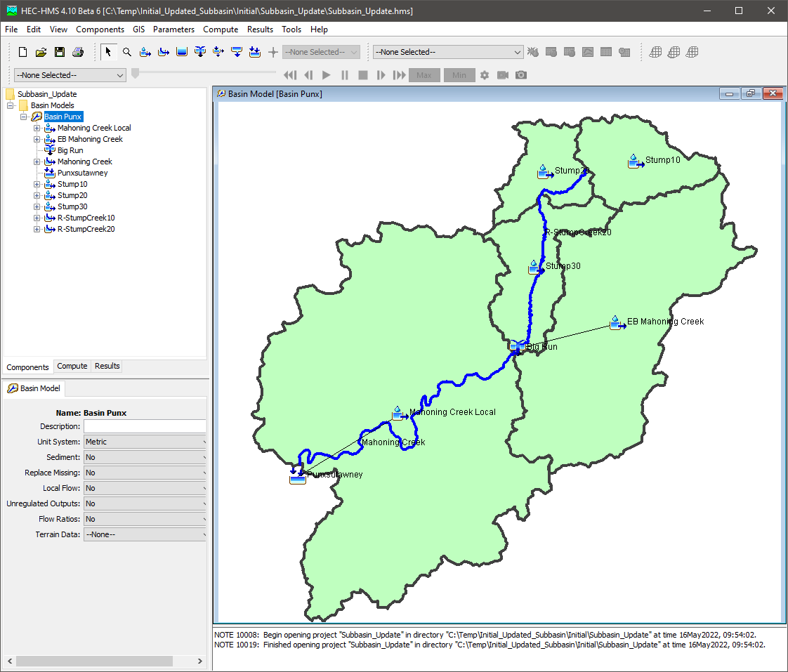Viewport: 788px width, 672px height.
Task: Click the Compute run toolbar icon
Action: pyautogui.click(x=532, y=52)
